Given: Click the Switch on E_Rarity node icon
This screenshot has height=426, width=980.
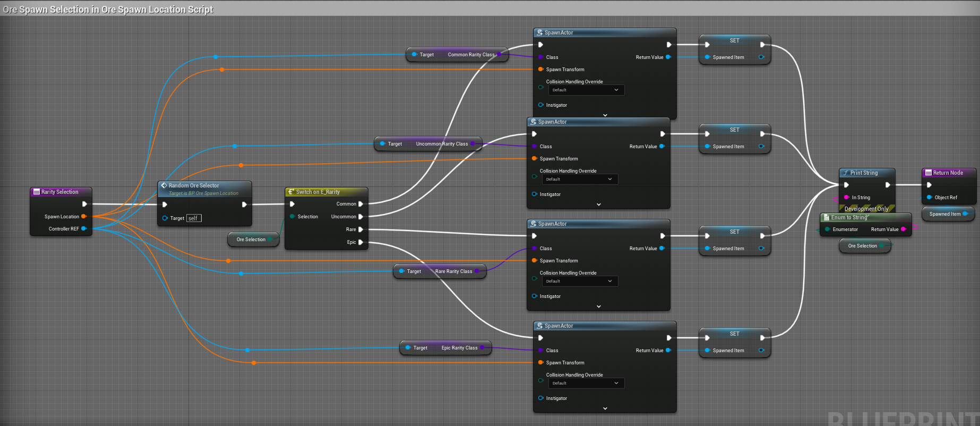Looking at the screenshot, I should tap(291, 192).
